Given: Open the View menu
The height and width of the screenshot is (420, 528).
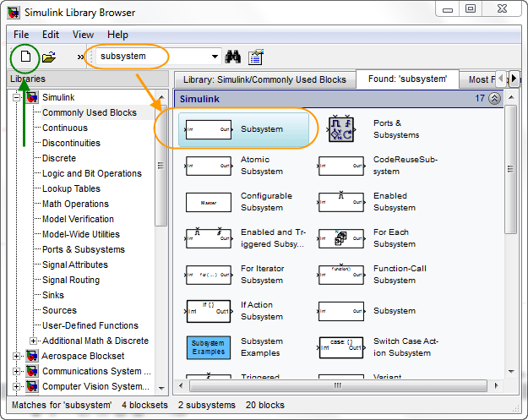Looking at the screenshot, I should point(83,35).
